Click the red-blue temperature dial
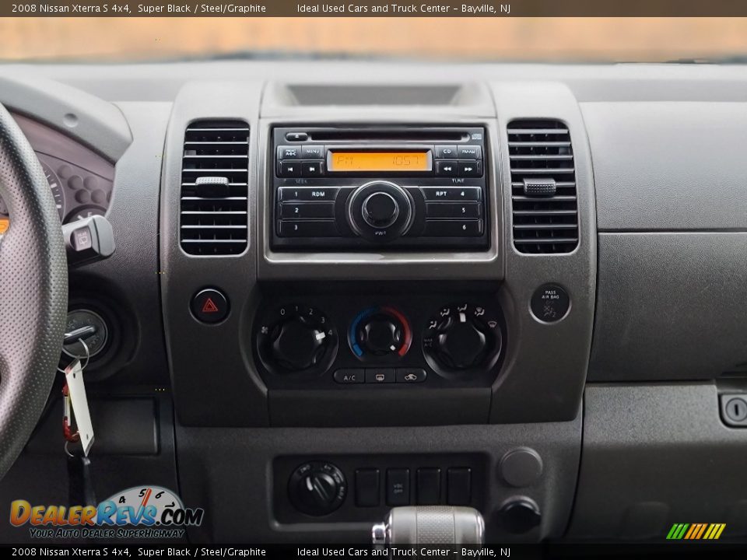The width and height of the screenshot is (747, 560). pos(380,334)
